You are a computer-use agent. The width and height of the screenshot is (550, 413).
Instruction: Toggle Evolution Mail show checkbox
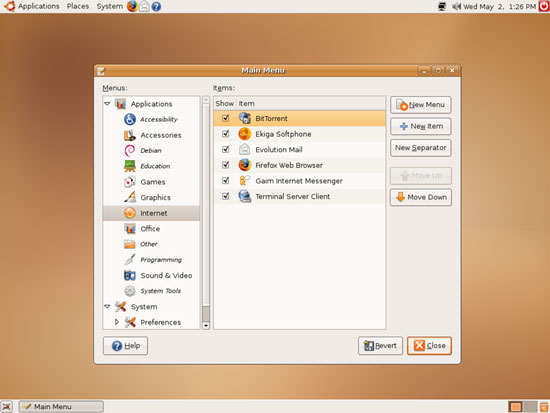226,149
